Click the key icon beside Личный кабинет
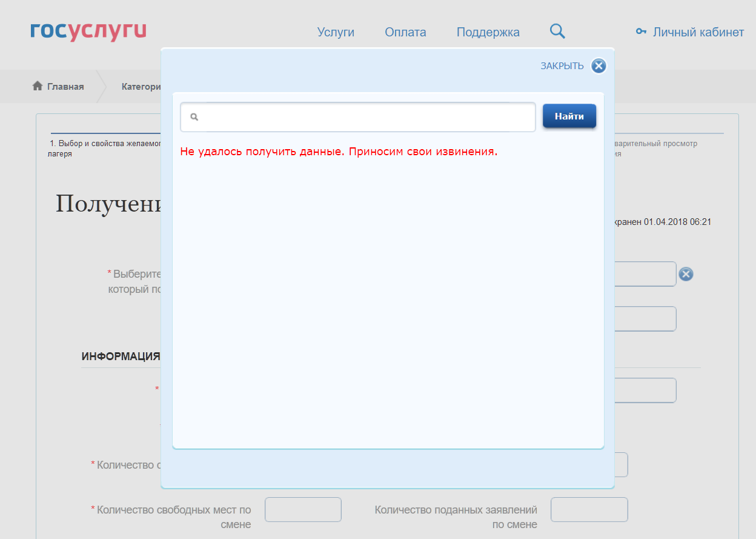Image resolution: width=756 pixels, height=539 pixels. pyautogui.click(x=641, y=32)
